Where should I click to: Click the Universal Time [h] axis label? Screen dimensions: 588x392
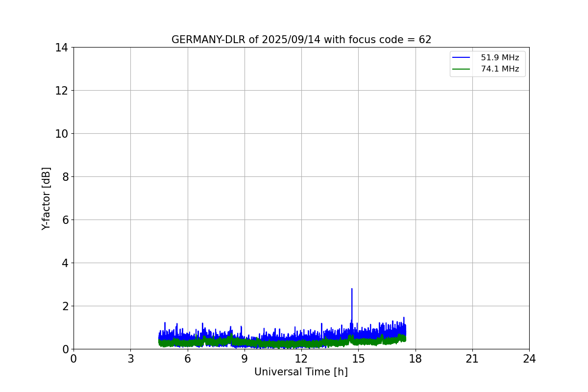click(x=301, y=372)
